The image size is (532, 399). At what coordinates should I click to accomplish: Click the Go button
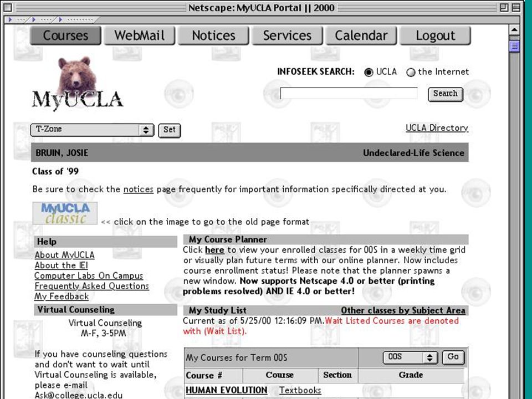click(453, 357)
